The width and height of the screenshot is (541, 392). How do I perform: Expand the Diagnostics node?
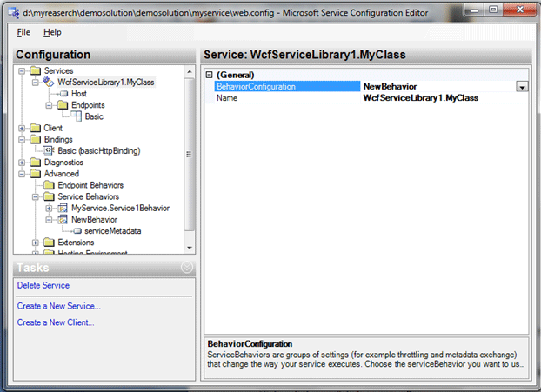(22, 163)
